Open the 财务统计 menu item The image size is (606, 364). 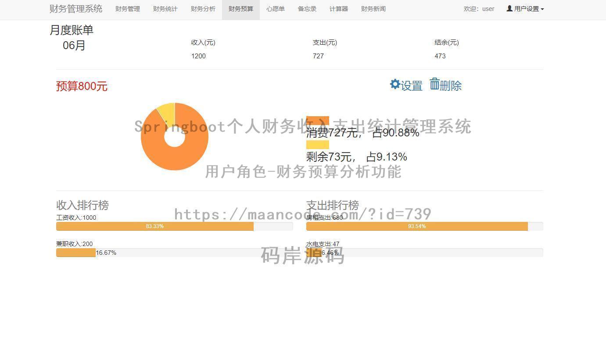click(x=165, y=9)
